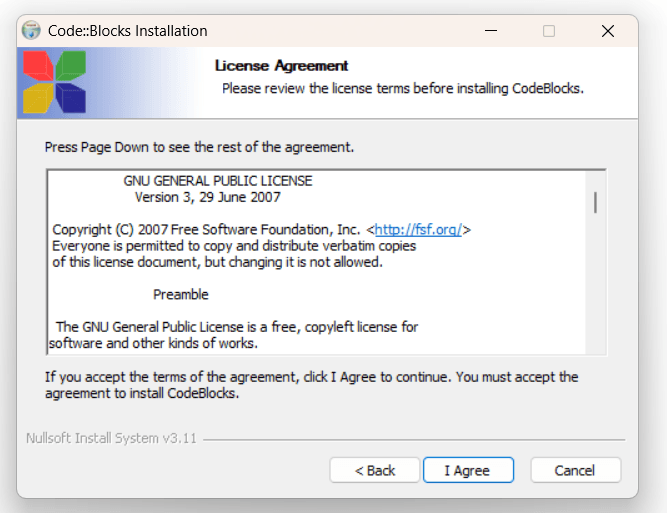Click the greyed-out maximize window button
The image size is (667, 513).
pyautogui.click(x=549, y=31)
